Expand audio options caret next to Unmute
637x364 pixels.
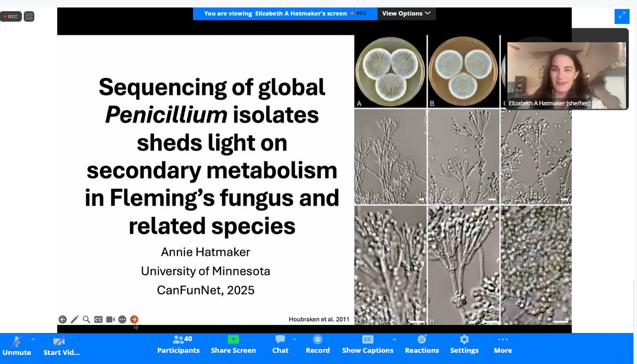point(33,339)
